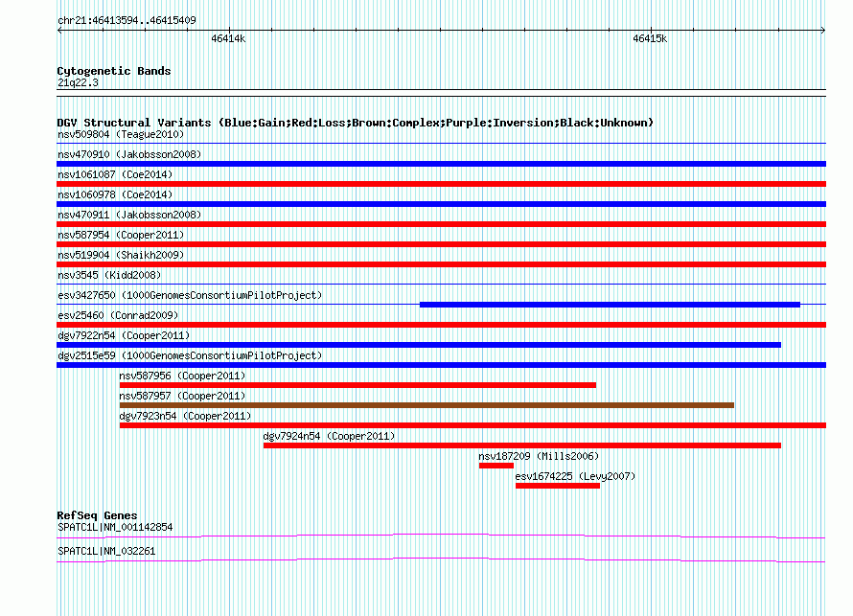This screenshot has width=853, height=616.
Task: Click the right arrowhead on the ruler
Action: pyautogui.click(x=823, y=31)
